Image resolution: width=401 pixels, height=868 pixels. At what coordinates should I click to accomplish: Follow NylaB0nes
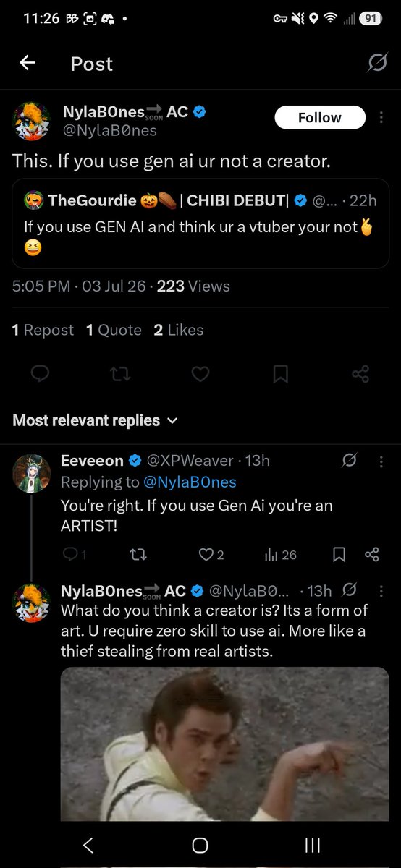pyautogui.click(x=320, y=117)
